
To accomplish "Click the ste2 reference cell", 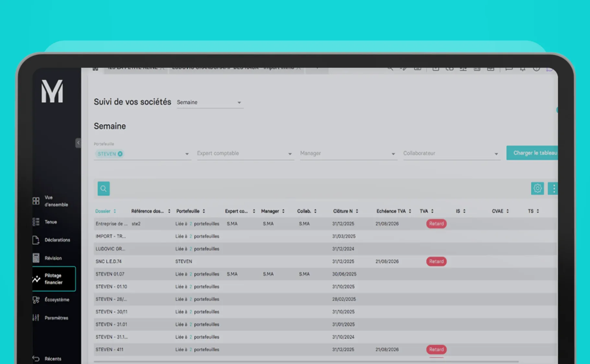I will point(136,224).
